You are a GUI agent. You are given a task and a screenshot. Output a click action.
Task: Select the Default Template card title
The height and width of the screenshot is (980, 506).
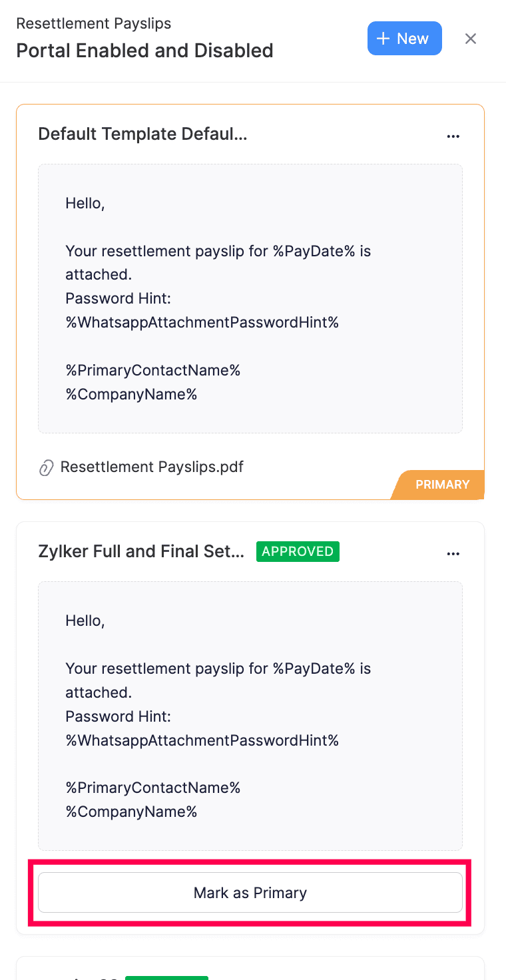[x=142, y=134]
